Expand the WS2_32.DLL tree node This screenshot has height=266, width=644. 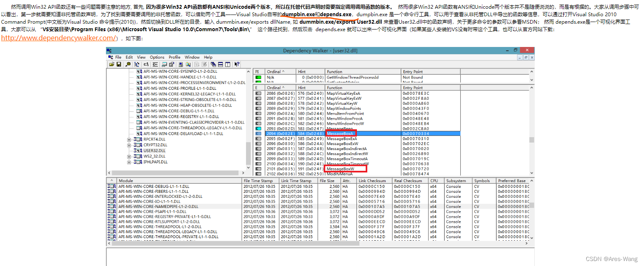129,157
